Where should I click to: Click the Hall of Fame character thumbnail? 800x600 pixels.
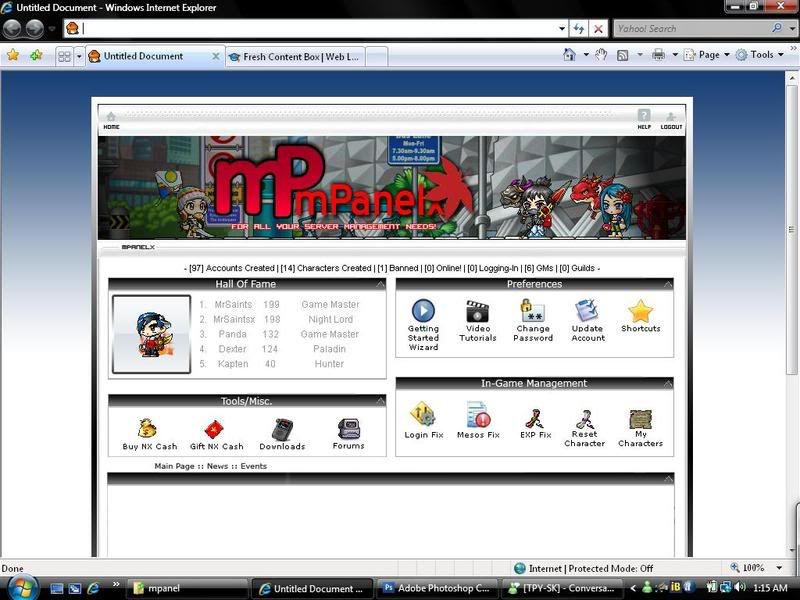pos(152,334)
